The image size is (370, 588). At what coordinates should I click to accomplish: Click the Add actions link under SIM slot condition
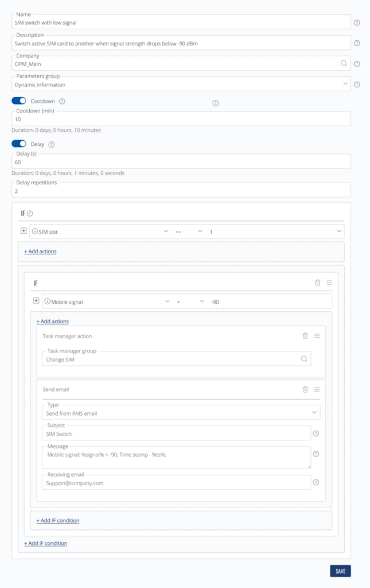pyautogui.click(x=40, y=252)
